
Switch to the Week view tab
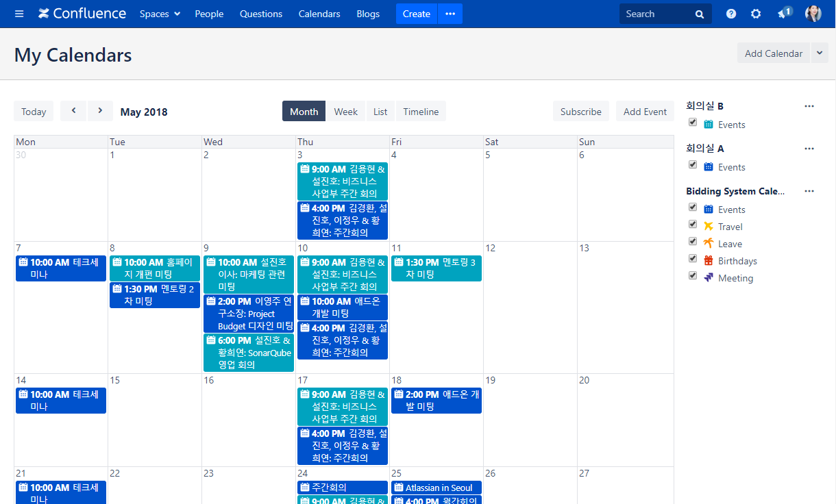click(x=345, y=112)
